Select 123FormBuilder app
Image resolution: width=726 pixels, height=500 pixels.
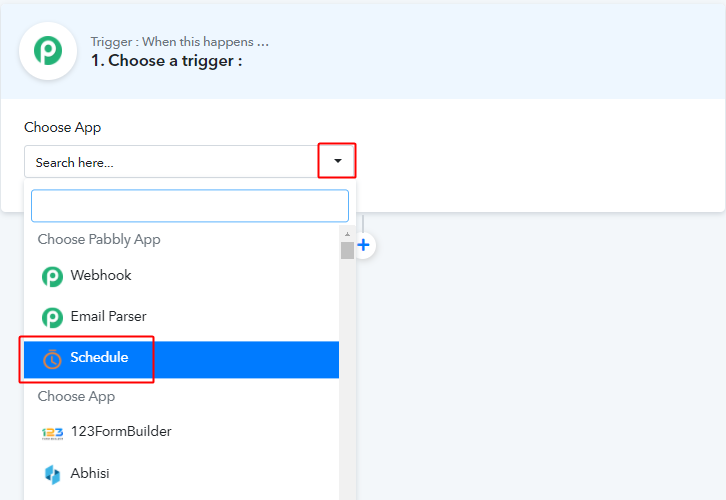pyautogui.click(x=182, y=431)
